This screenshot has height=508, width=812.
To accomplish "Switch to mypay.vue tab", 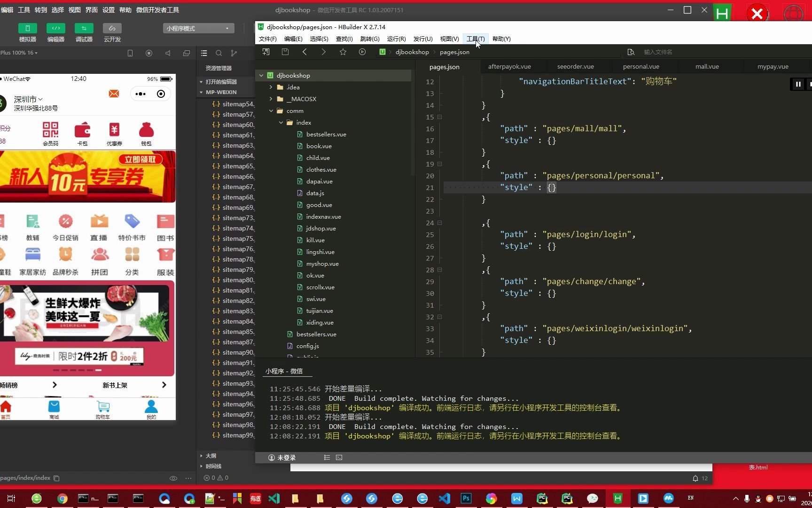I will 773,66.
